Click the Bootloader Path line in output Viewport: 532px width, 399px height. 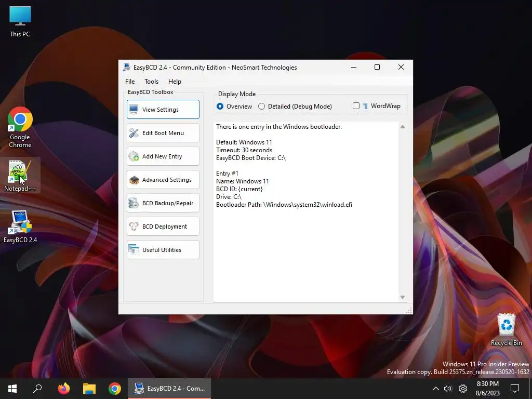(x=284, y=205)
